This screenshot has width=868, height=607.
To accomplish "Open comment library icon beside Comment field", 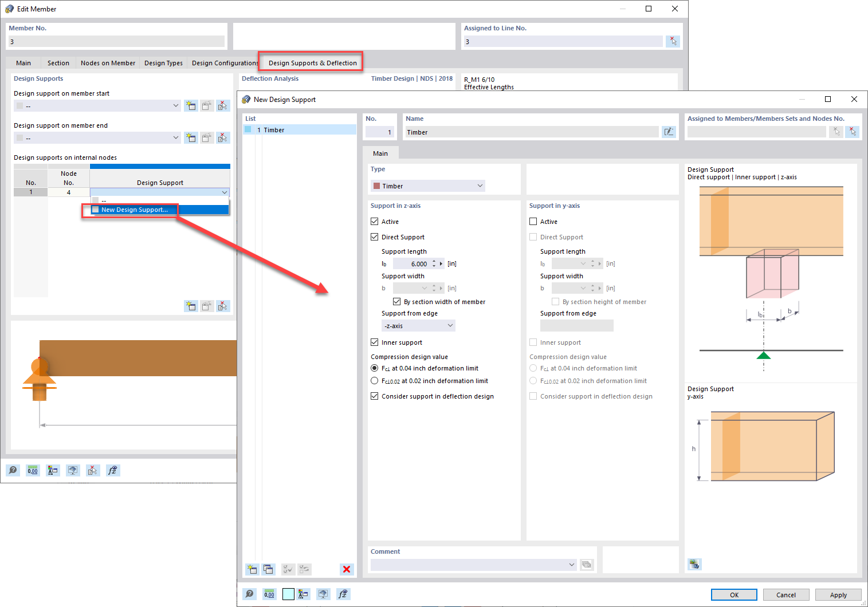I will 587,565.
